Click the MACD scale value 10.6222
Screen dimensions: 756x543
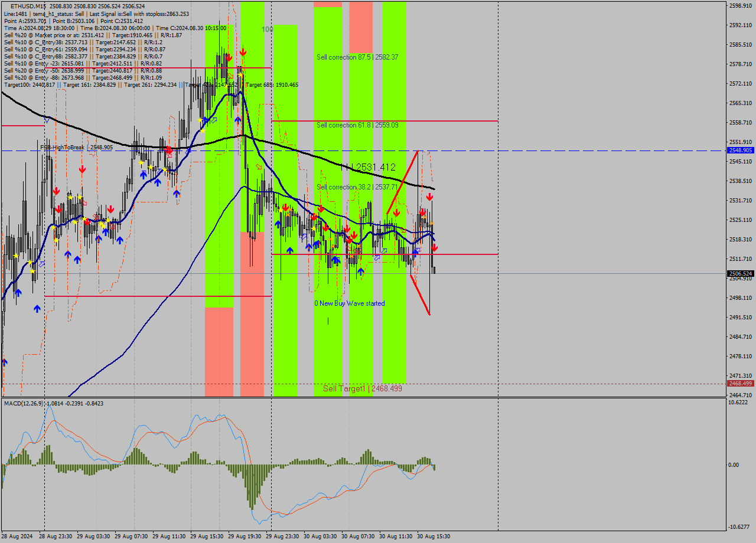click(x=738, y=403)
